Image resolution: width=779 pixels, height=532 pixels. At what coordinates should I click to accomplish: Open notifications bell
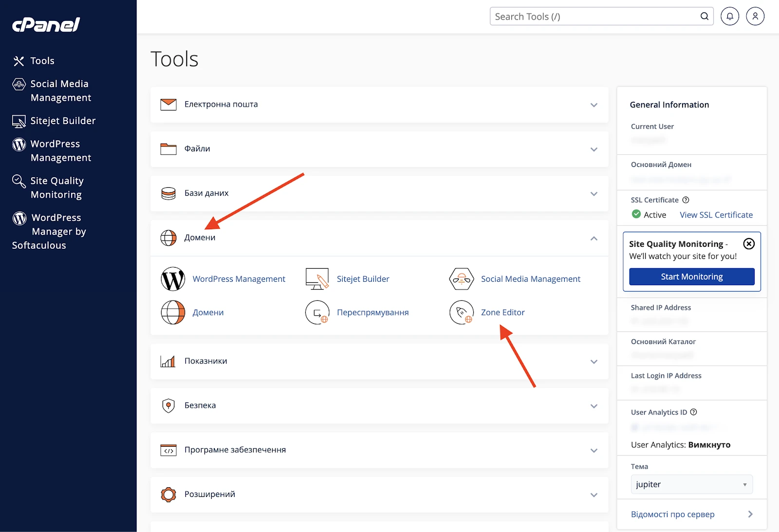click(730, 17)
